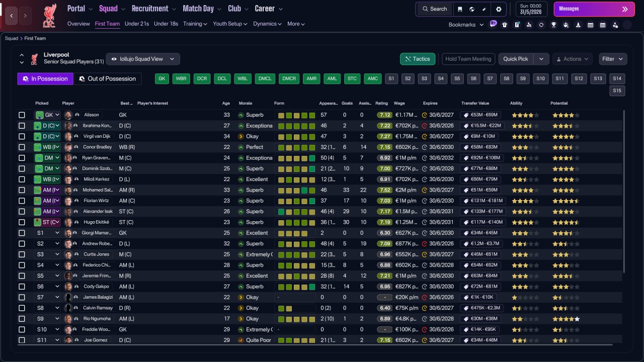Expand the Quick Pick arrow dropdown
Screen dimensions: 644x362
click(x=541, y=59)
